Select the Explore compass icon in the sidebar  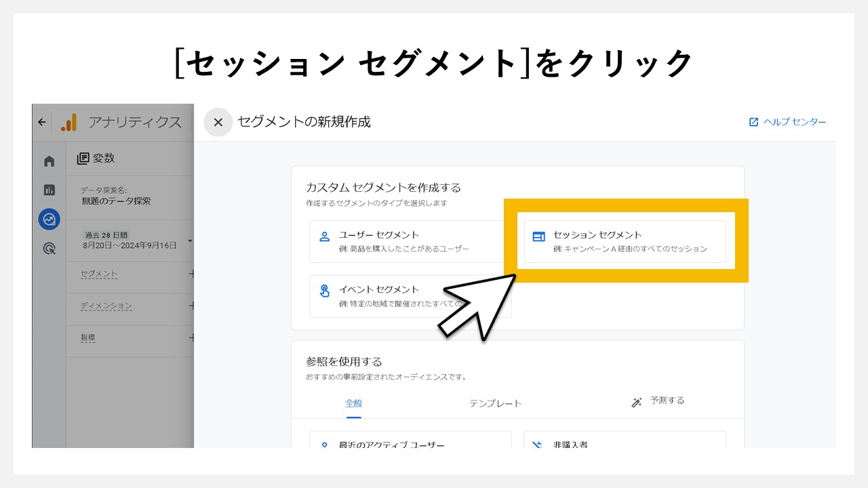coord(49,219)
